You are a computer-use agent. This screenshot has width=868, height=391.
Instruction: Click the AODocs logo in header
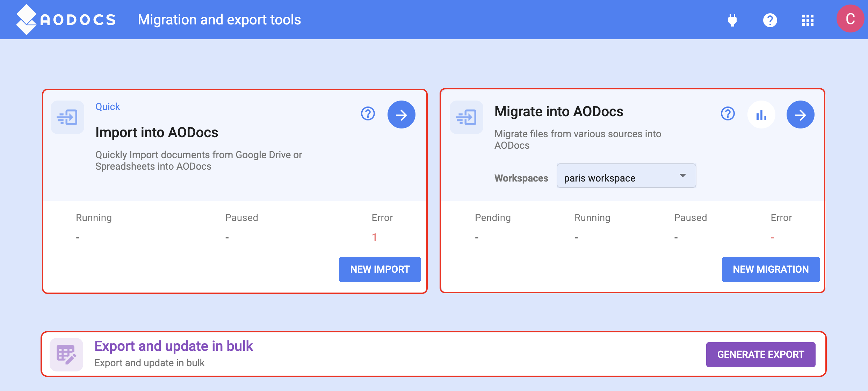point(66,20)
